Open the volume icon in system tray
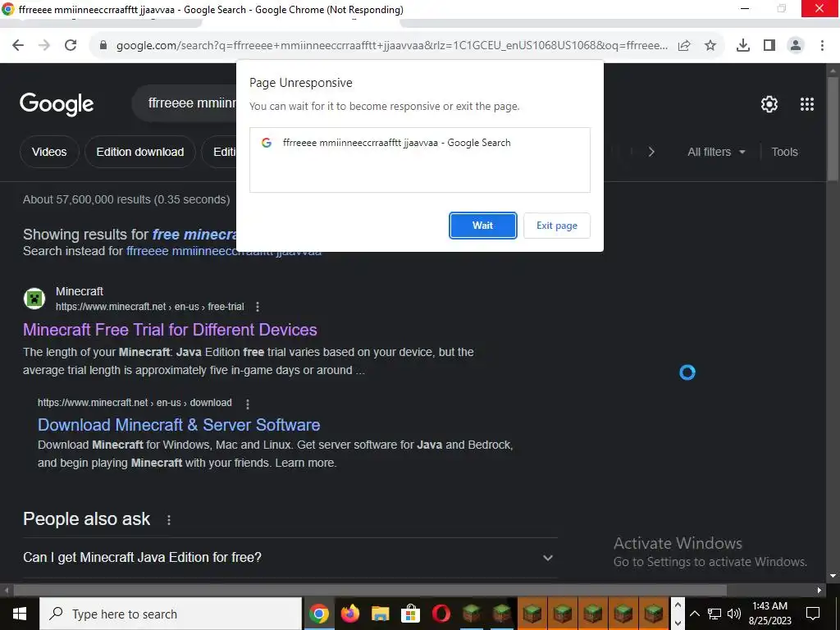Screen dimensions: 840x630 point(734,614)
